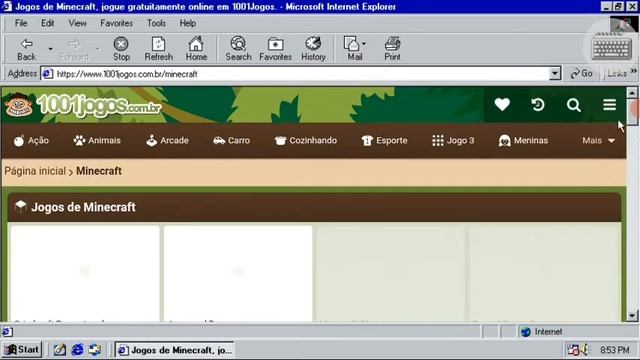Click the address bar URL field

tap(301, 74)
